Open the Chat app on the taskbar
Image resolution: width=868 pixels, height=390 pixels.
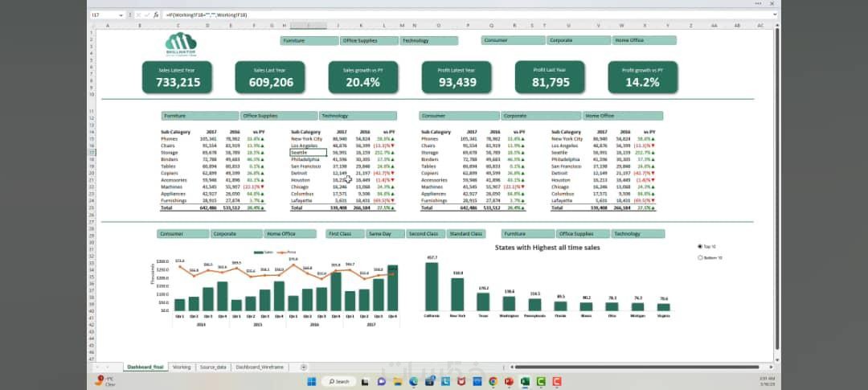click(382, 381)
